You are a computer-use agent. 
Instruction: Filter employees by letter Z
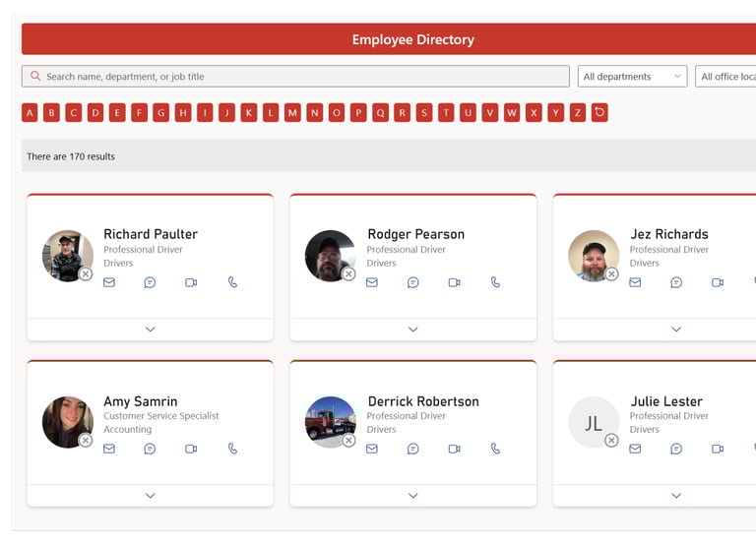coord(578,113)
